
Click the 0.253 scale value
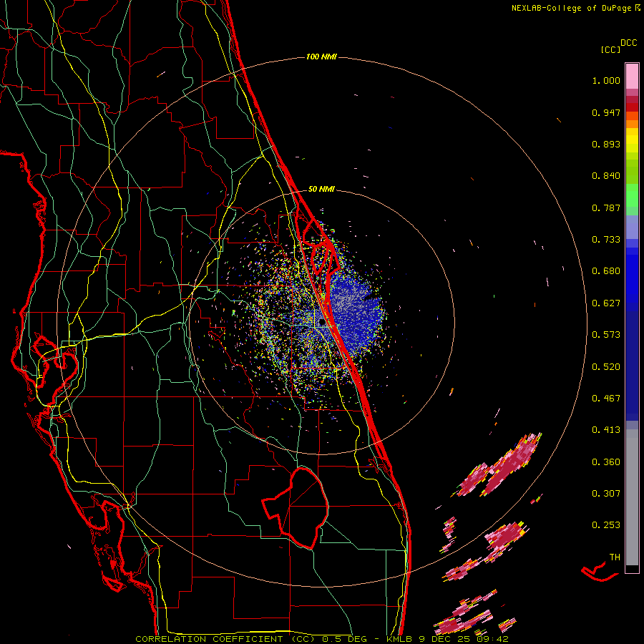click(606, 525)
